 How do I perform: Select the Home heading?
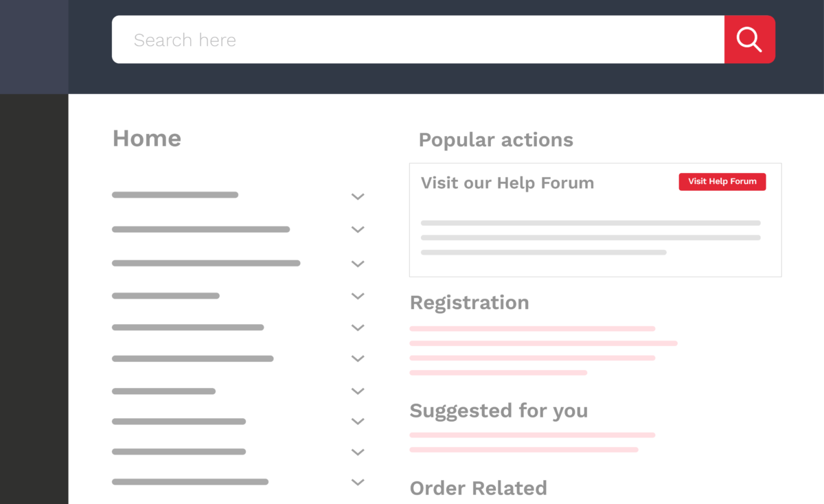point(147,138)
